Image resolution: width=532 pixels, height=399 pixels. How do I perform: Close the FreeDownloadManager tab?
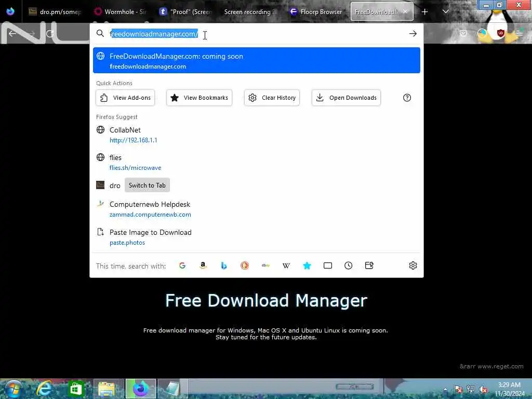coord(405,11)
